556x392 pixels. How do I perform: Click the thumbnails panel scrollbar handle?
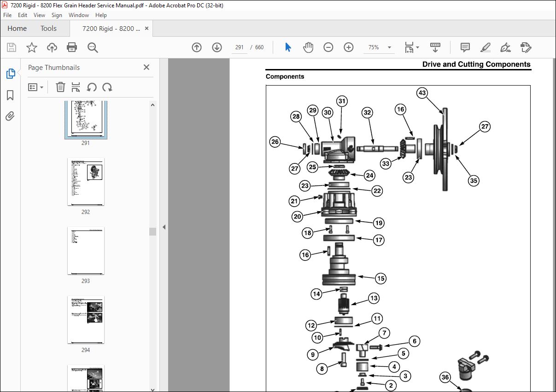point(153,231)
